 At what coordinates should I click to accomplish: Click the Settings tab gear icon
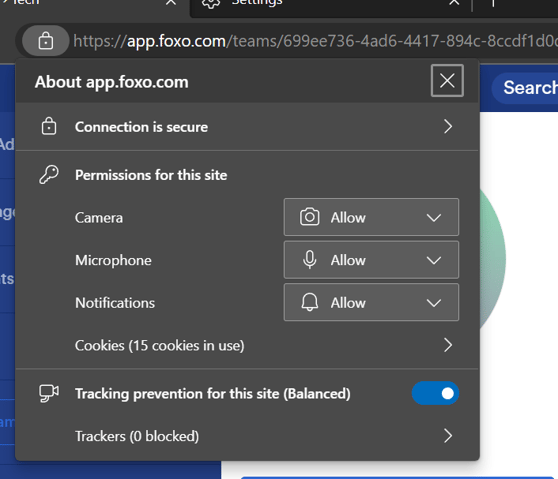pos(211,3)
